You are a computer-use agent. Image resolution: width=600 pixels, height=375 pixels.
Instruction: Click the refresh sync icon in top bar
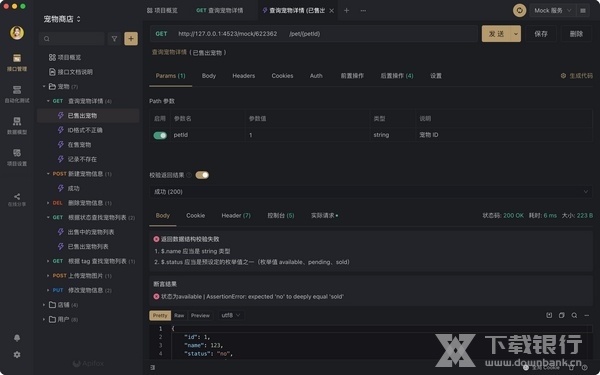tap(519, 10)
